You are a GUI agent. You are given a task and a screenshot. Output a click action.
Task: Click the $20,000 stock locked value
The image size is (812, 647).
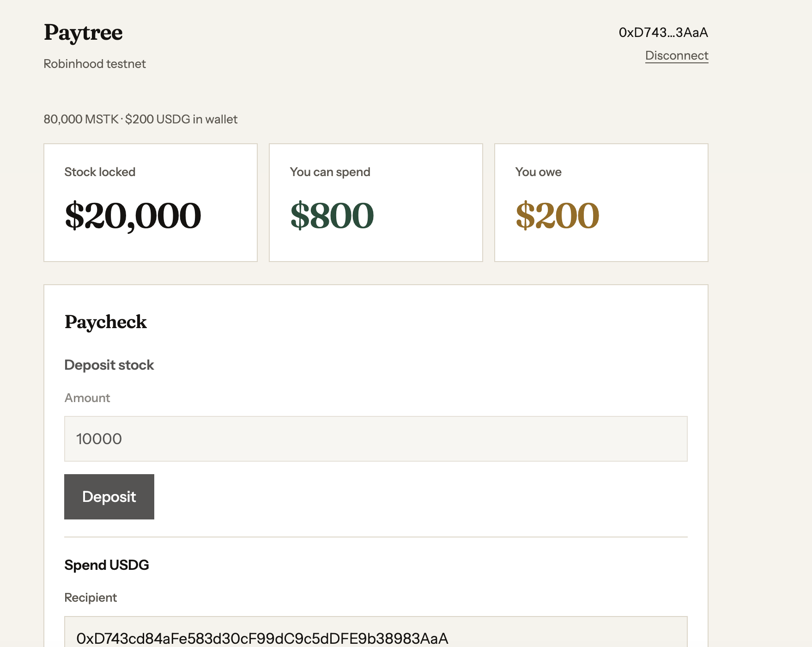click(133, 216)
